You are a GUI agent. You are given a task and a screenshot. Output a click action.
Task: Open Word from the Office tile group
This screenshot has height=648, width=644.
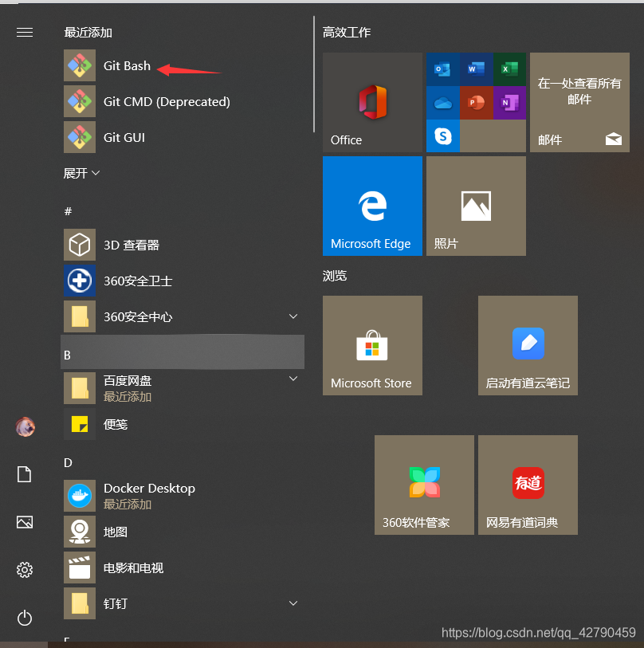pyautogui.click(x=476, y=69)
